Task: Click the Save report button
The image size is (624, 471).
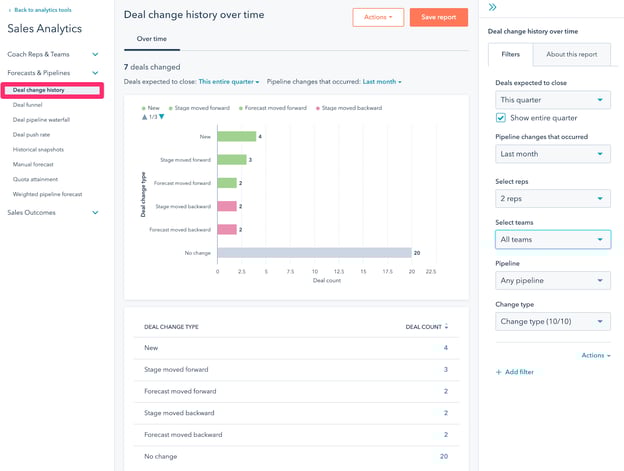Action: pyautogui.click(x=438, y=17)
